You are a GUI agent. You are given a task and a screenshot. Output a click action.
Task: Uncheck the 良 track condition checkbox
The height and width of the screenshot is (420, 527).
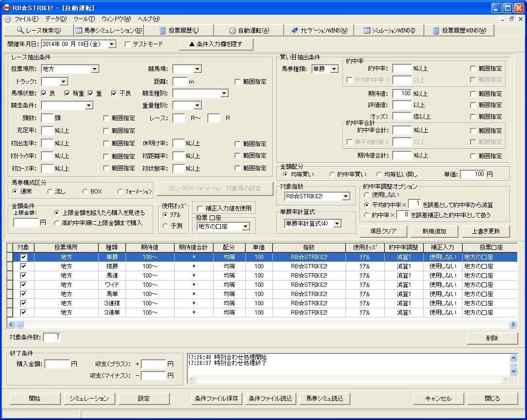pos(44,93)
